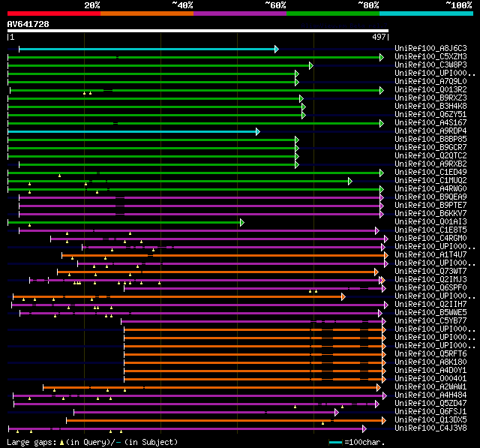
Task: Open hit UniRef100_A7Q9L0
Action: click(x=430, y=82)
